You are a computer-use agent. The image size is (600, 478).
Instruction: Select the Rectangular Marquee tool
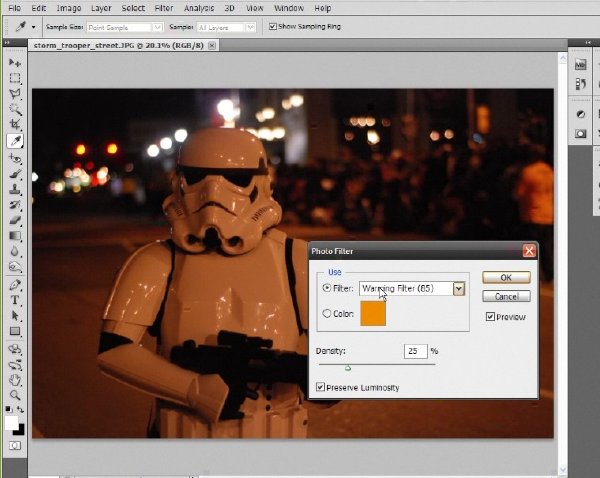click(x=15, y=78)
